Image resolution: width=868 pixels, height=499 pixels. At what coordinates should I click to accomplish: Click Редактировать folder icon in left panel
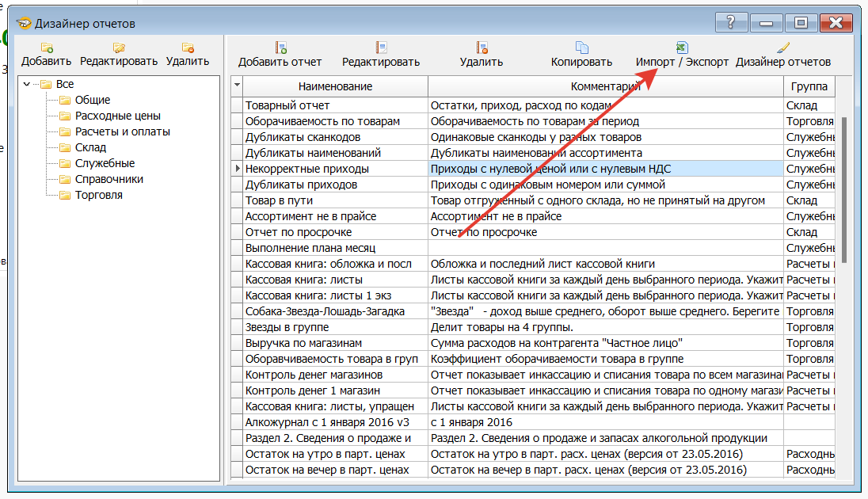click(119, 48)
